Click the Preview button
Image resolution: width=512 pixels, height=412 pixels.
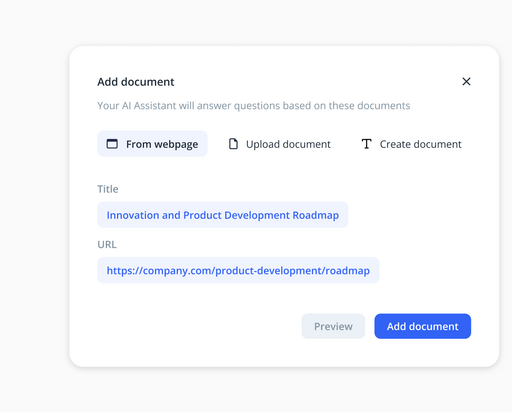click(x=333, y=326)
